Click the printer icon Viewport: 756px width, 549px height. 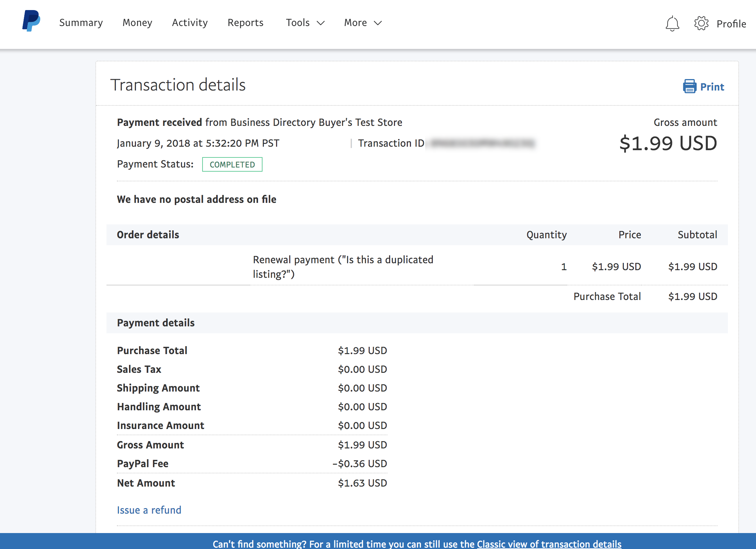(x=689, y=86)
